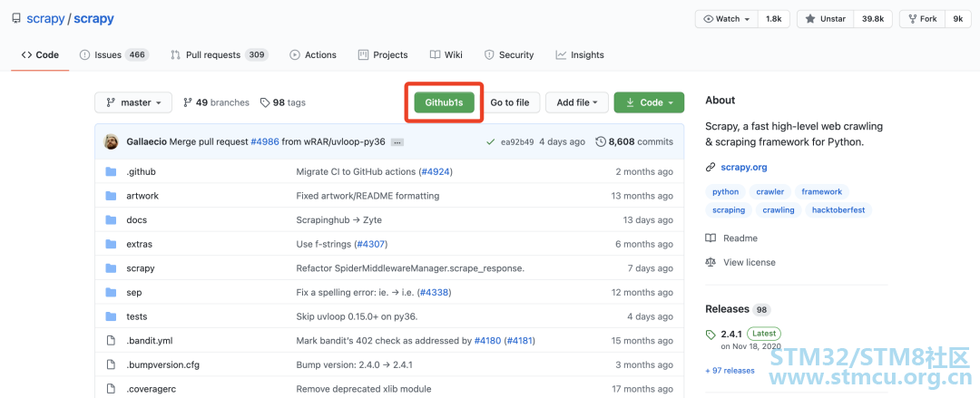Open issue #4181 link
Screen dimensions: 980x398
click(x=519, y=341)
